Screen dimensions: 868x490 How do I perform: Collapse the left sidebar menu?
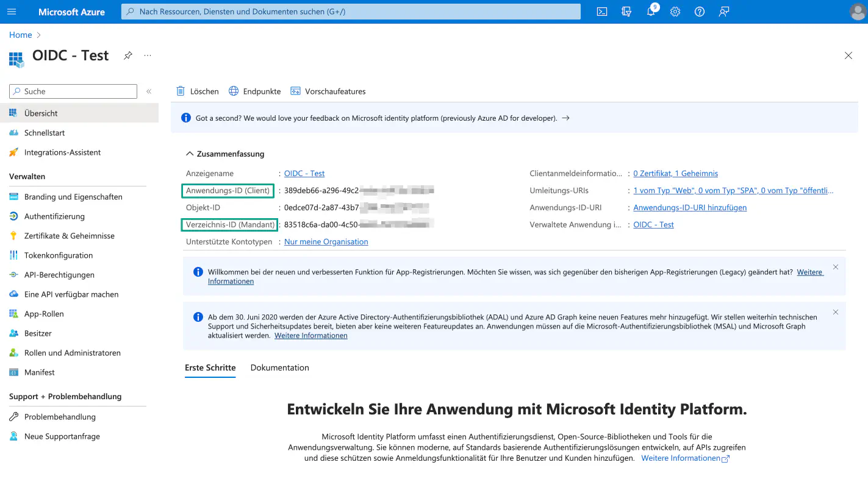149,91
